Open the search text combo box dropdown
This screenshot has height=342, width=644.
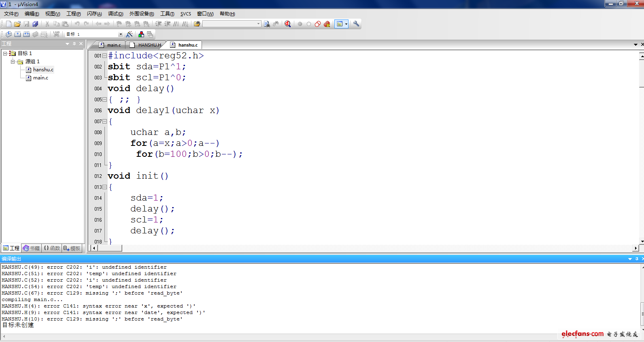[259, 24]
